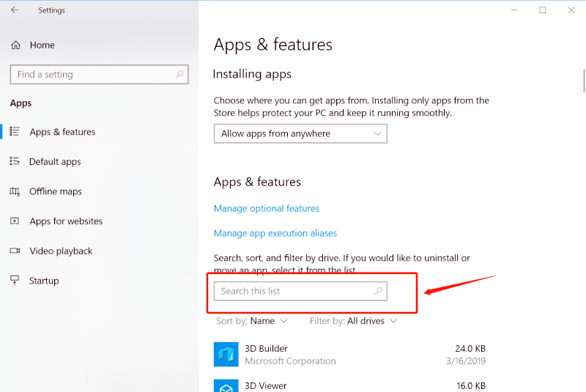Open the Allow apps from anywhere dropdown
586x392 pixels.
click(x=300, y=133)
